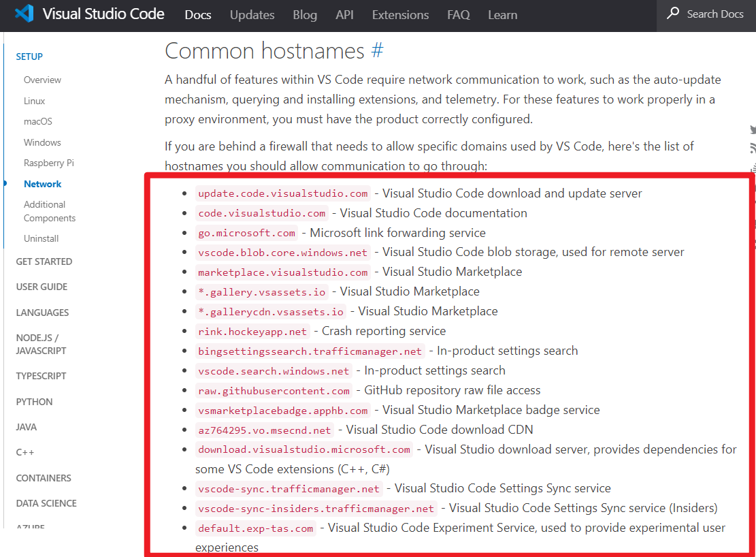The width and height of the screenshot is (756, 557).
Task: Open Extensions in top navigation
Action: click(x=400, y=15)
